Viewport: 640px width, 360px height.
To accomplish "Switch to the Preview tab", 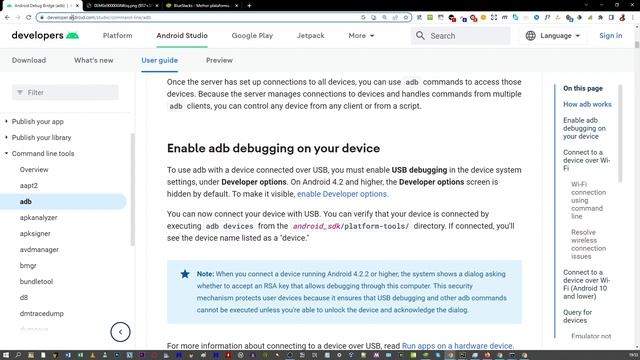I will pos(219,60).
